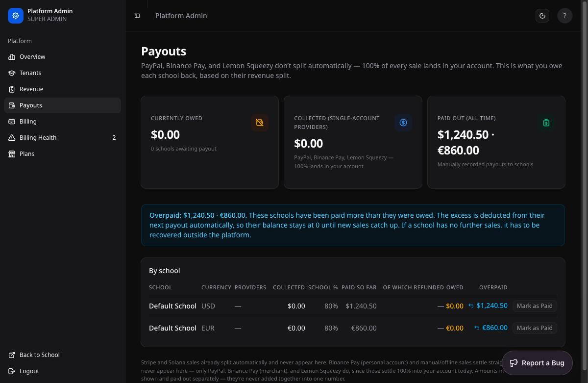Click the Platform Admin breadcrumb title
Screen dimensions: 588x383
tap(181, 16)
